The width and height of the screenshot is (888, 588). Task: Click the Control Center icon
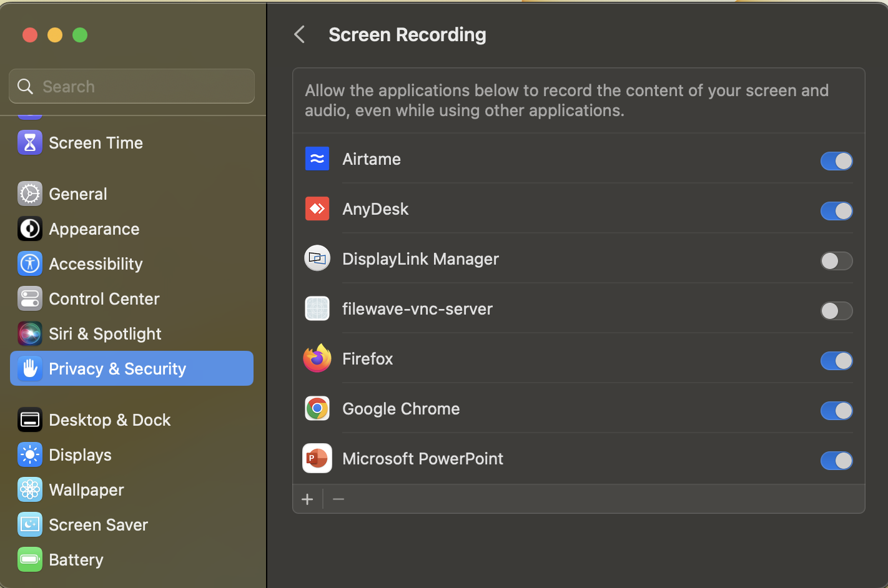30,299
